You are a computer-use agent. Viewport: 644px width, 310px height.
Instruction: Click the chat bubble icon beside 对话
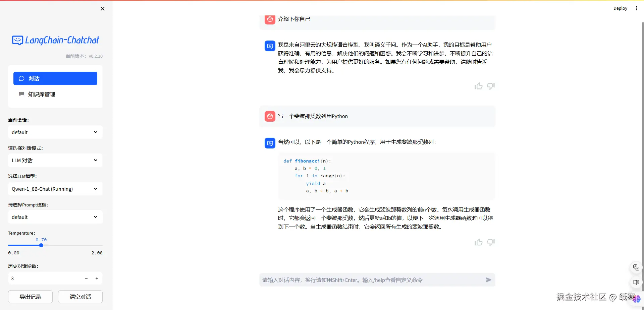(21, 78)
